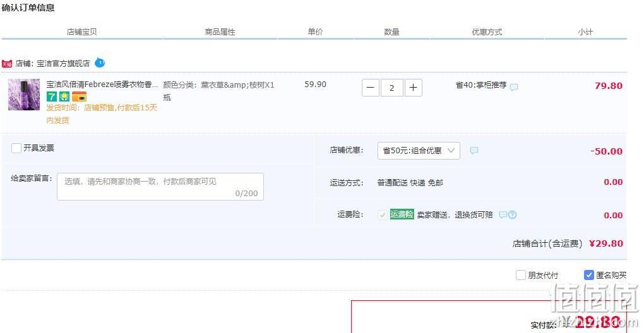The height and width of the screenshot is (333, 644).
Task: Click the 颜色分类 product attribute text
Action: point(218,91)
